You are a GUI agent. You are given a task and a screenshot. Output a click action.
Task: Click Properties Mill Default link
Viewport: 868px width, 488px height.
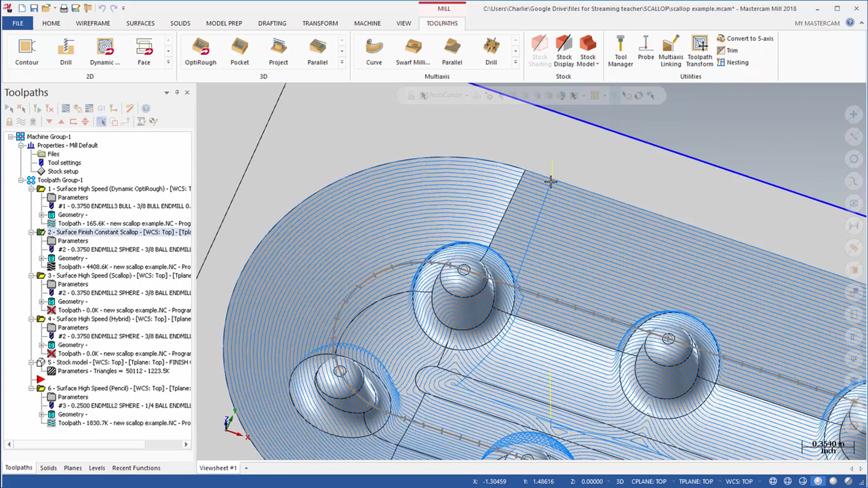[x=67, y=145]
